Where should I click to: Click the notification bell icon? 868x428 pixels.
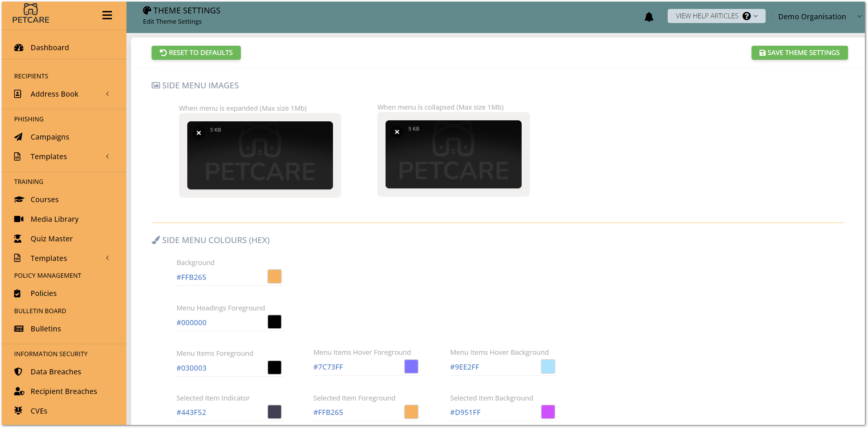649,17
